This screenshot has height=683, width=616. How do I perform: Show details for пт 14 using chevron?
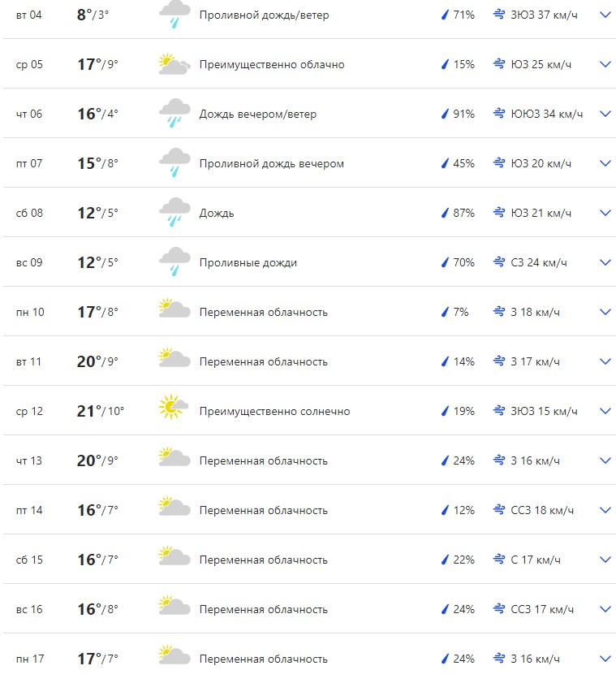605,510
